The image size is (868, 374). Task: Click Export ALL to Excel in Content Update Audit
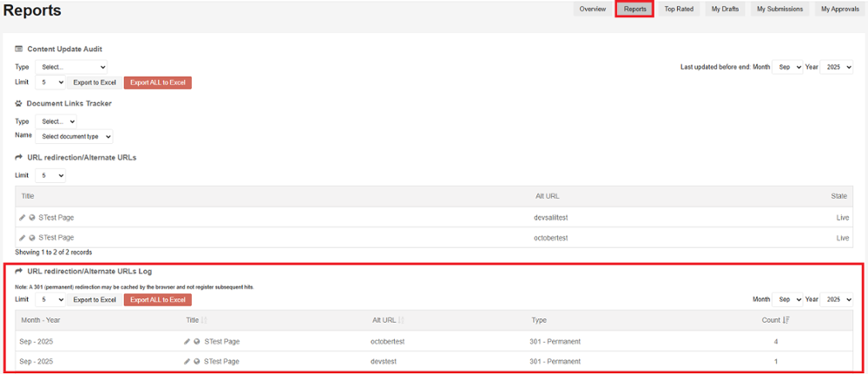157,82
